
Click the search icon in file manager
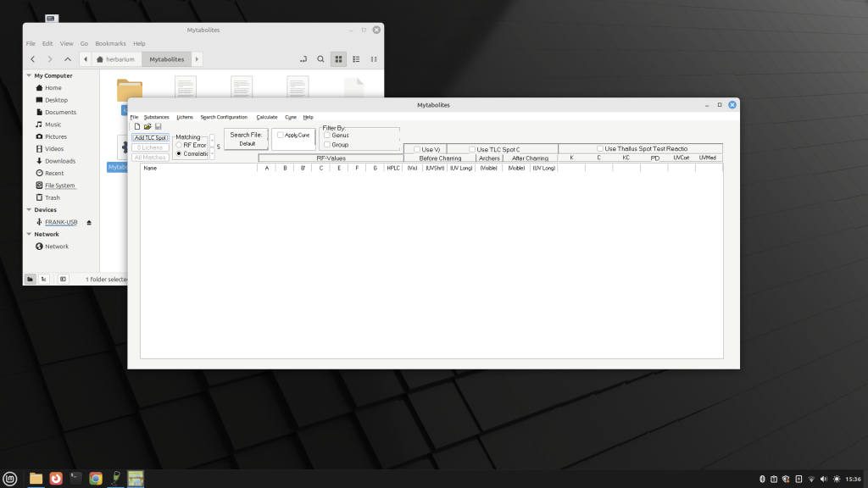(320, 59)
